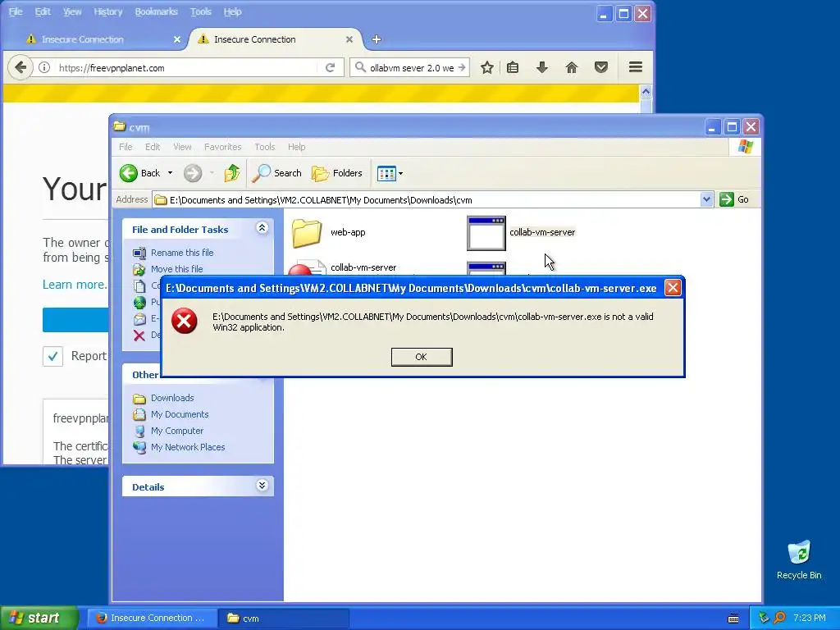
Task: Click Move this file task
Action: [x=176, y=269]
